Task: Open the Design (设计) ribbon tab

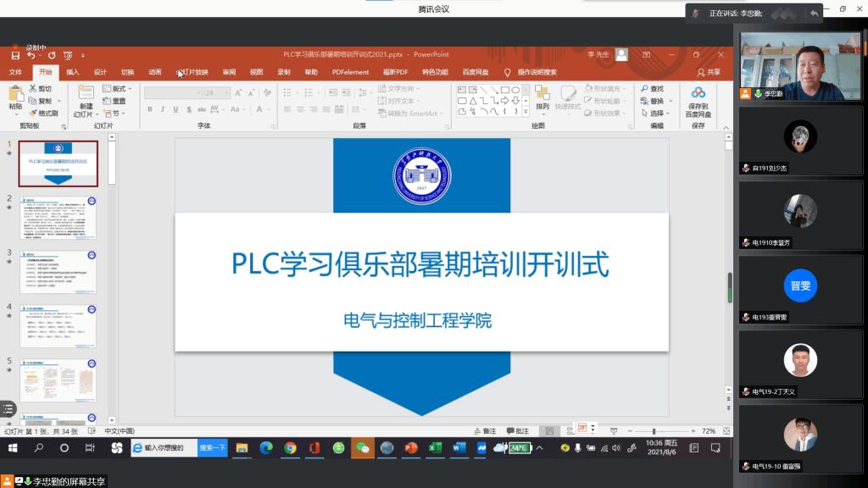Action: [100, 72]
